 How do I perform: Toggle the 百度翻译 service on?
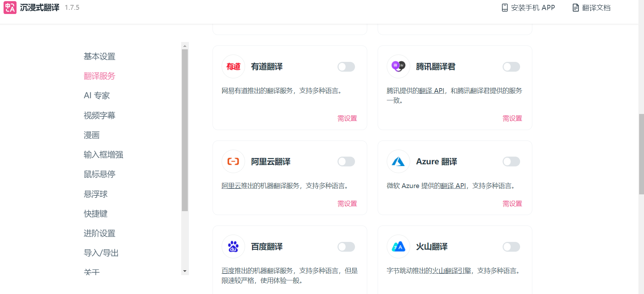click(x=346, y=247)
